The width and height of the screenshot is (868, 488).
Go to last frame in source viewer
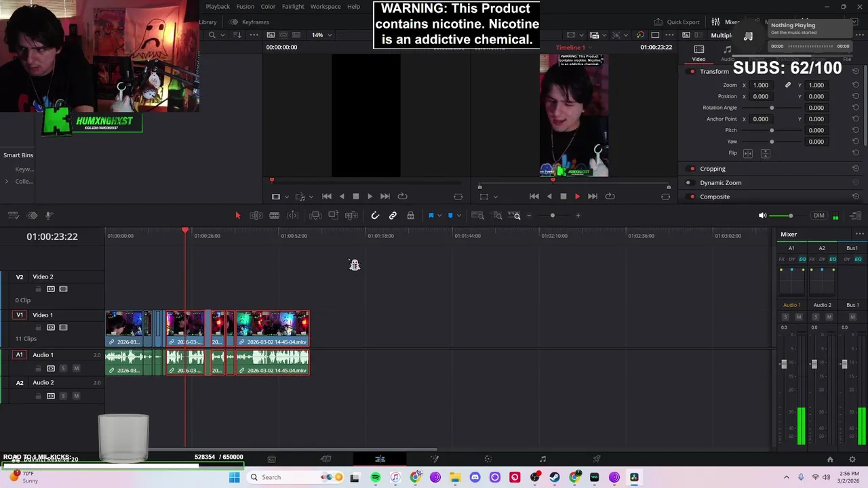point(384,197)
